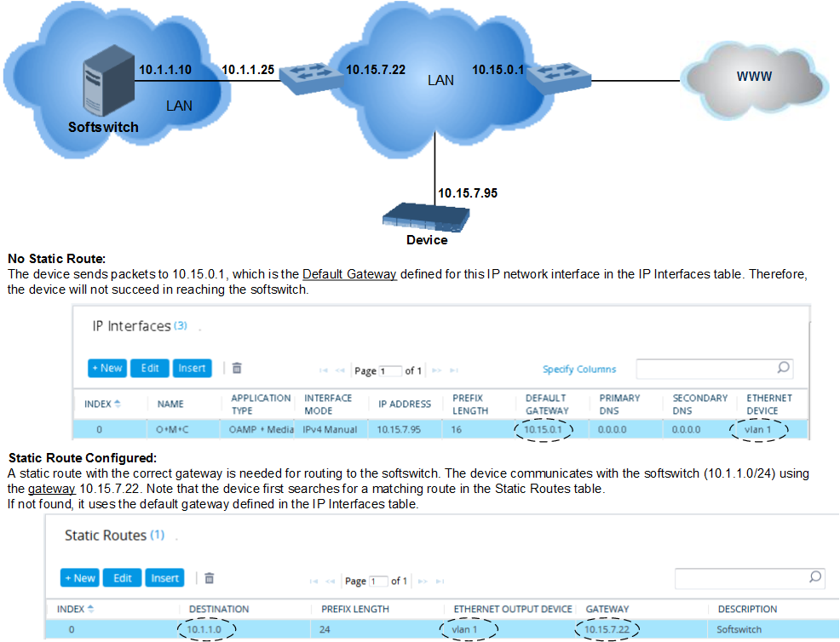This screenshot has height=642, width=840.
Task: Click the + New button in Static Routes
Action: click(79, 577)
